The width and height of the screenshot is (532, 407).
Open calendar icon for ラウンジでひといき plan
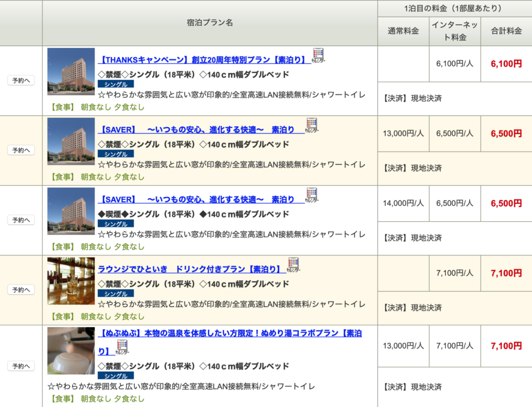[293, 265]
